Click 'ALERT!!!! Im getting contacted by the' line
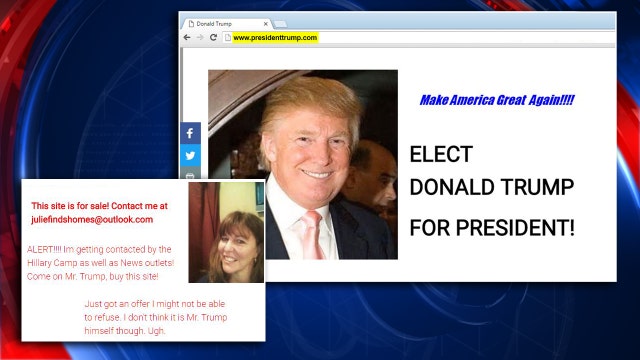Viewport: 640px width, 360px height. [99, 249]
